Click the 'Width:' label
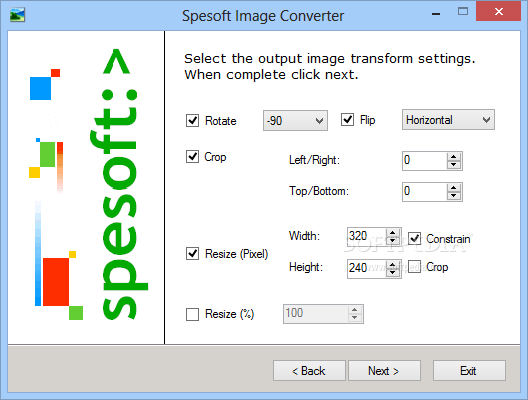This screenshot has width=528, height=400. (x=304, y=236)
